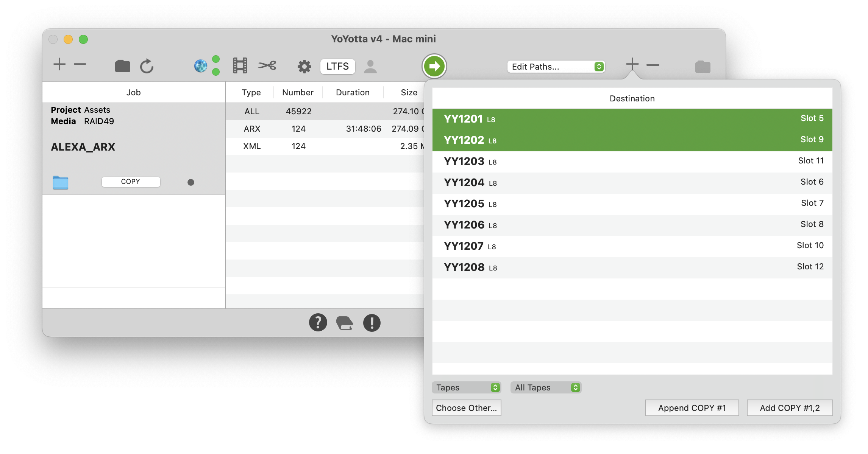Click the scissors trim icon

[x=267, y=66]
